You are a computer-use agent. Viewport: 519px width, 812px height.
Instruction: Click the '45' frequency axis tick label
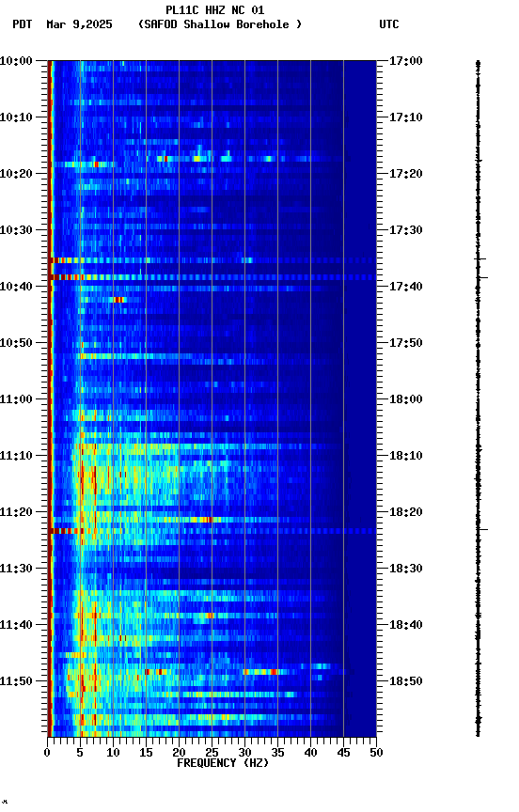pos(343,753)
